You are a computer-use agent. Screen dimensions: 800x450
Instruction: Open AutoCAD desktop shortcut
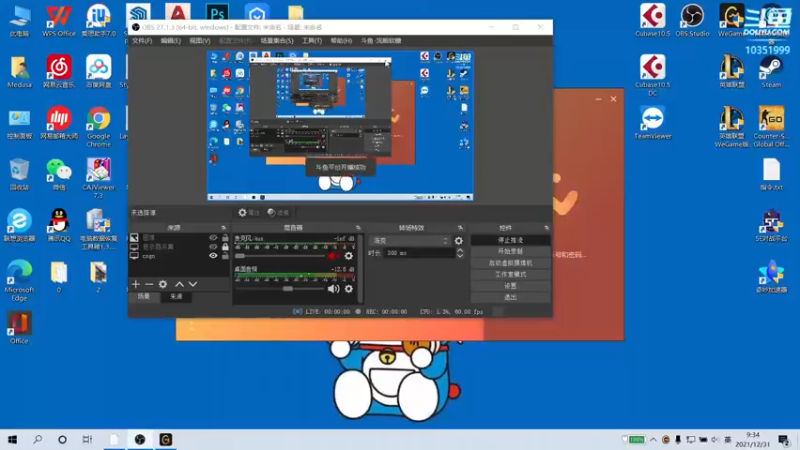(x=178, y=12)
